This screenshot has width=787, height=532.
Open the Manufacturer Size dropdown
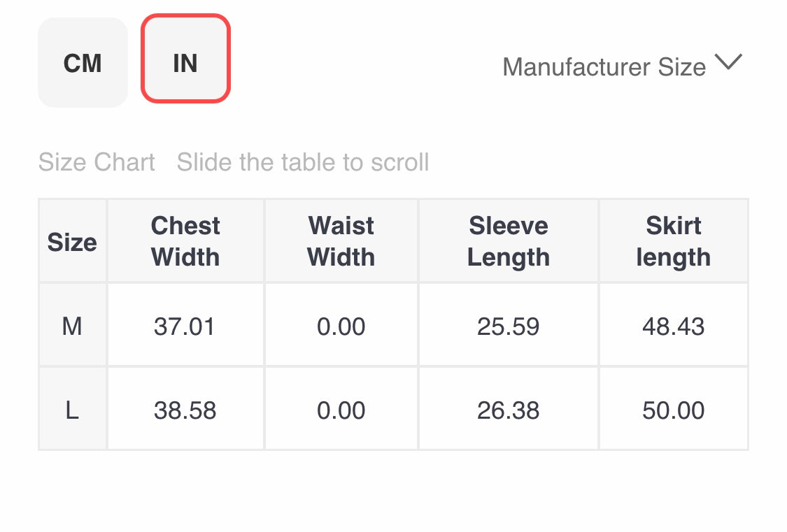tap(604, 67)
